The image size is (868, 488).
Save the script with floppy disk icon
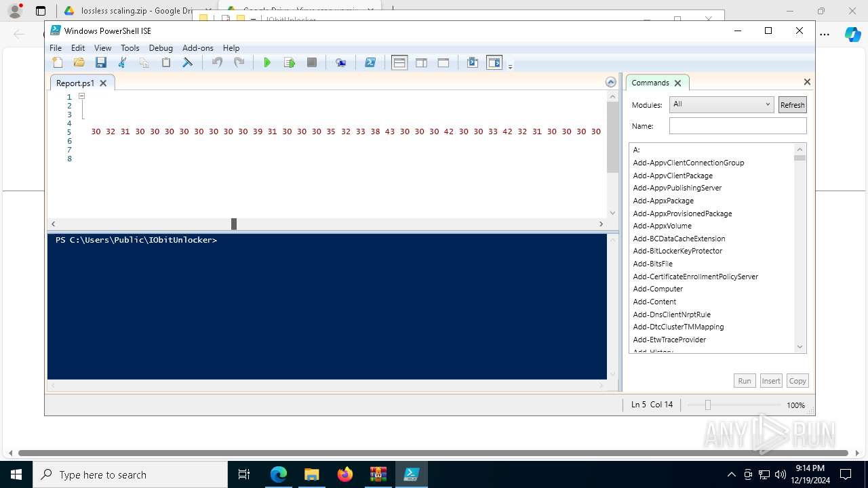pyautogui.click(x=101, y=63)
